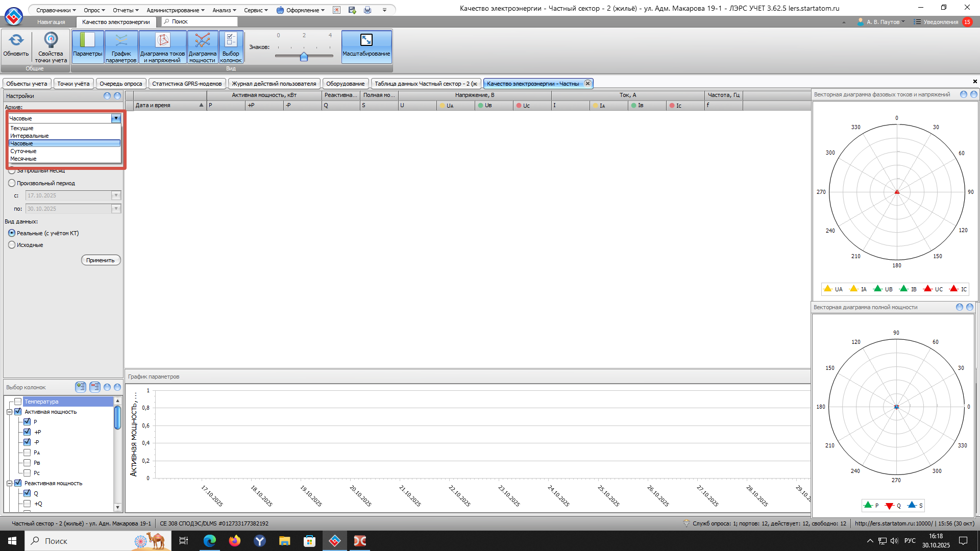Toggle the Параметры panel button
The height and width of the screenshot is (551, 980).
point(87,46)
